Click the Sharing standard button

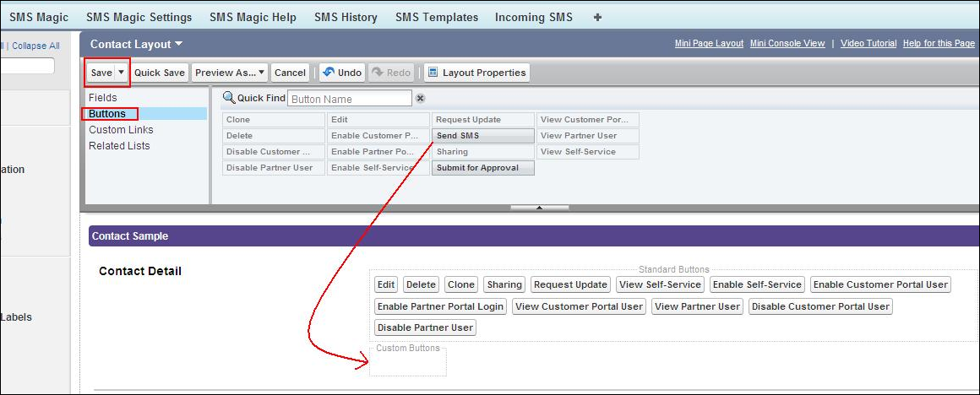coord(504,284)
